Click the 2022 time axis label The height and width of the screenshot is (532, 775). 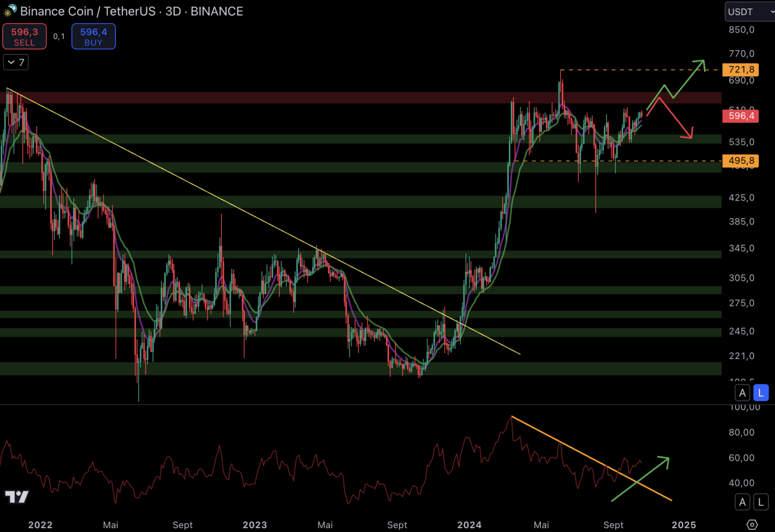40,525
